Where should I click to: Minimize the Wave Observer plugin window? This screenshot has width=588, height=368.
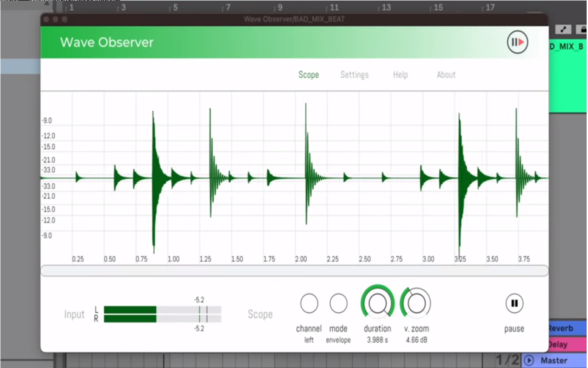tap(56, 19)
